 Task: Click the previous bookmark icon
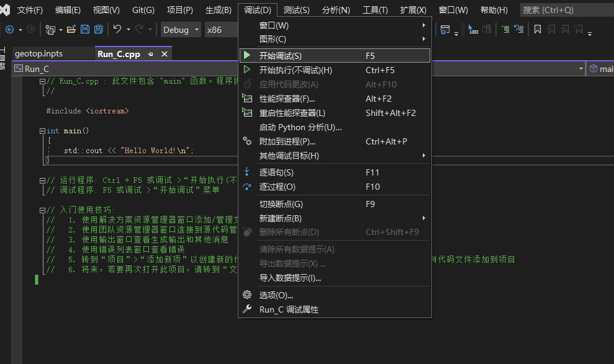551,29
